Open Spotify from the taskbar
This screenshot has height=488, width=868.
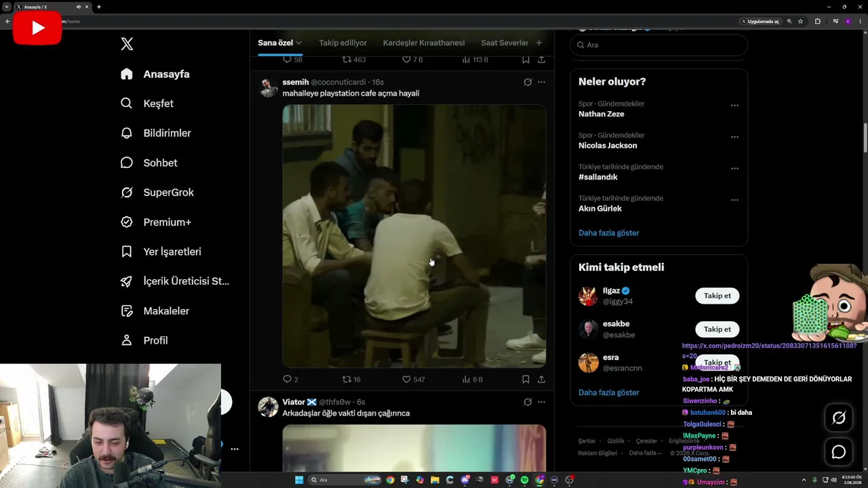click(524, 480)
